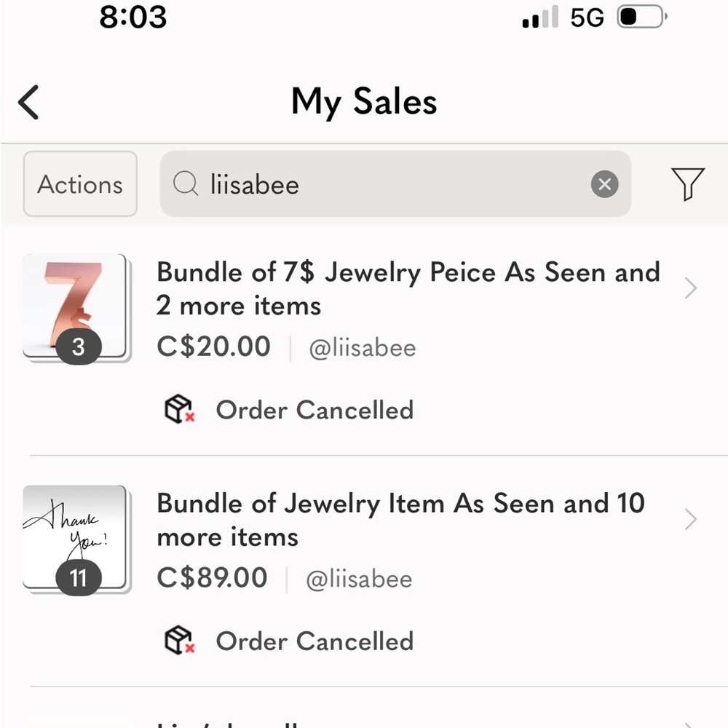Image resolution: width=728 pixels, height=728 pixels.
Task: Open the Thank You bundle thumbnail
Action: 77,539
